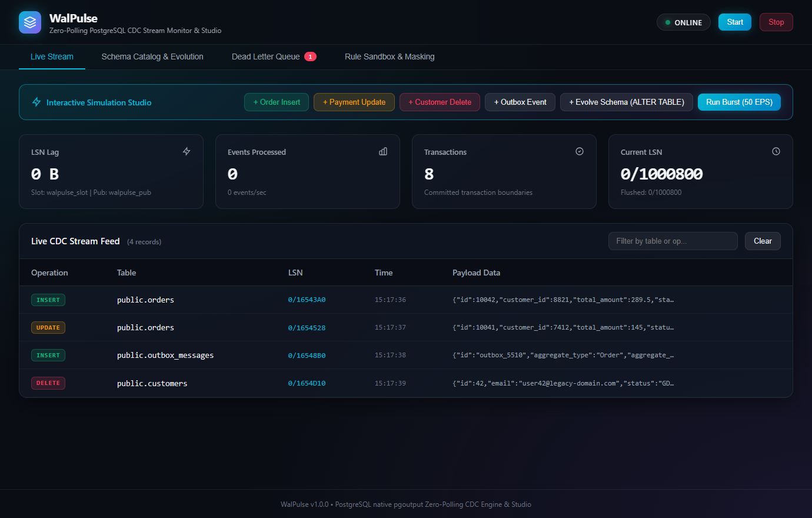This screenshot has height=518, width=812.
Task: Stop the CDC stream
Action: click(776, 22)
